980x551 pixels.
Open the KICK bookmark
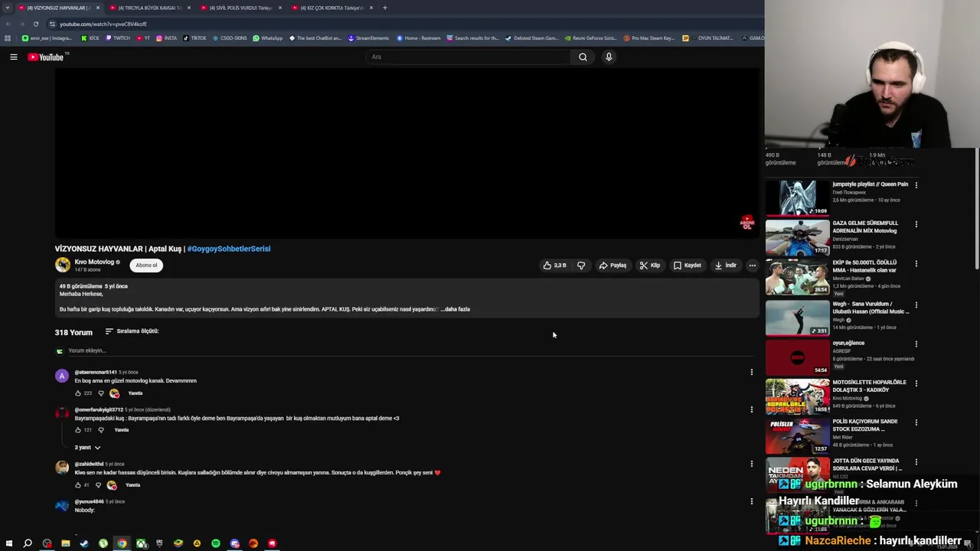click(x=90, y=38)
